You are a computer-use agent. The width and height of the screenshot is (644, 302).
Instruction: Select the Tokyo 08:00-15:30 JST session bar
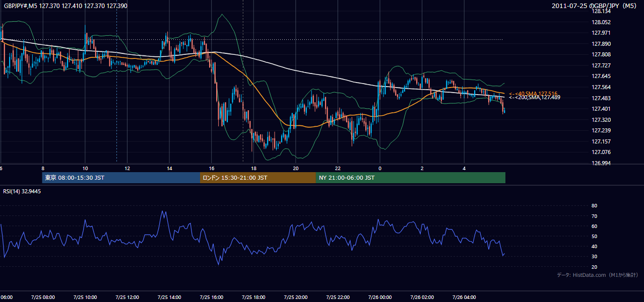point(121,178)
